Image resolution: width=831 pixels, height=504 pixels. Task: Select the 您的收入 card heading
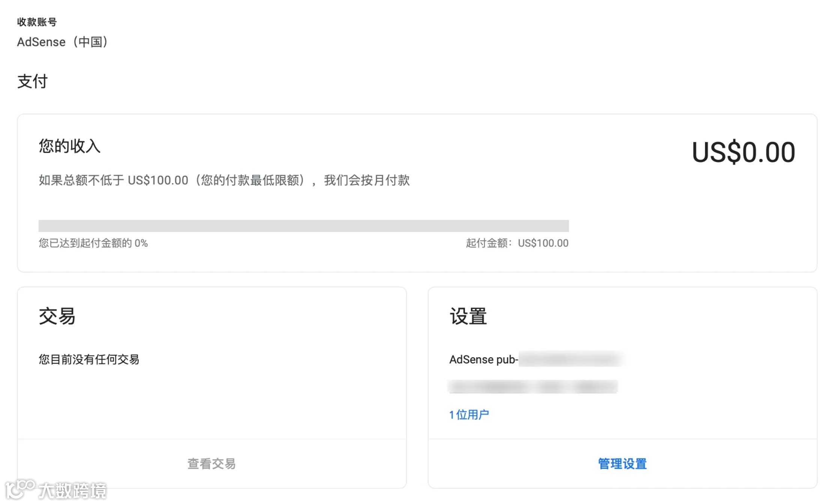pos(70,146)
